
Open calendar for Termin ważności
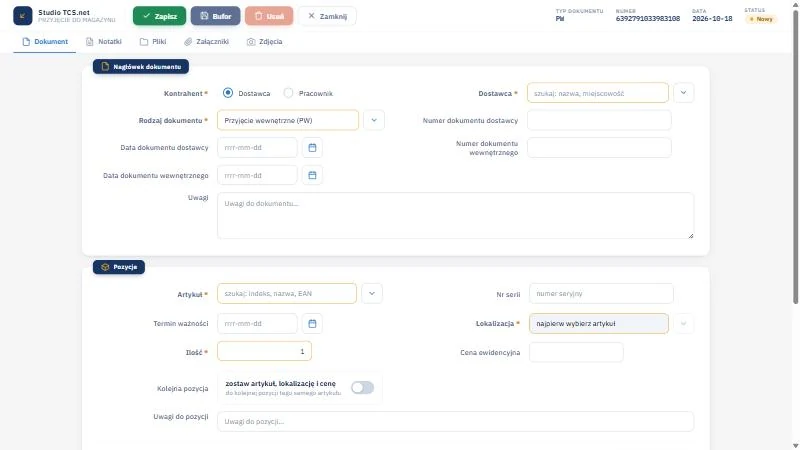tap(312, 323)
